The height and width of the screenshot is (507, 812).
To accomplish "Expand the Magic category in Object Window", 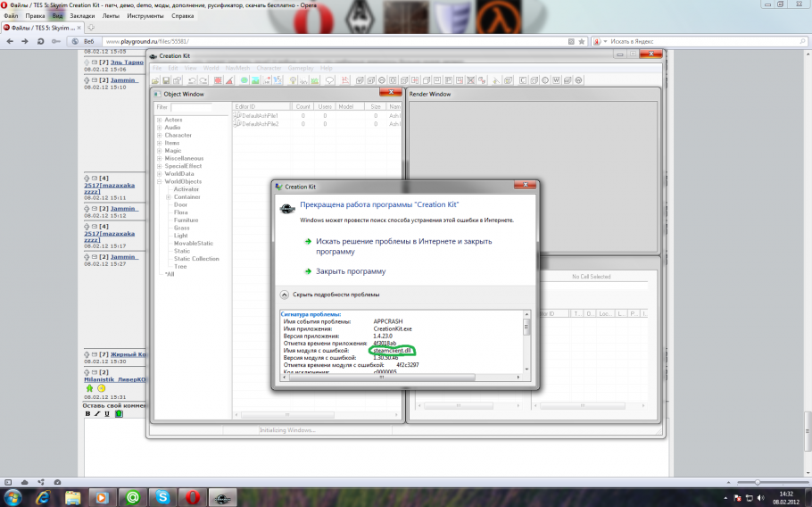I will [x=160, y=151].
